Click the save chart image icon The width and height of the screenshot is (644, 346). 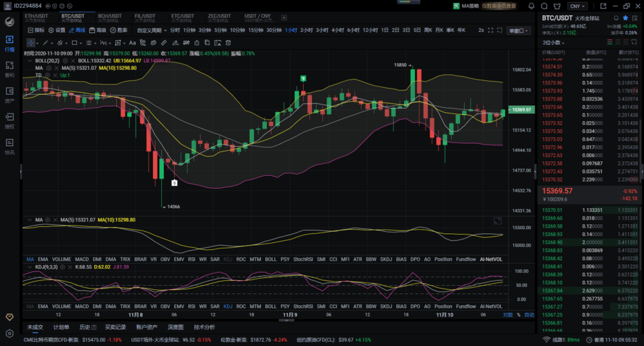point(218,43)
